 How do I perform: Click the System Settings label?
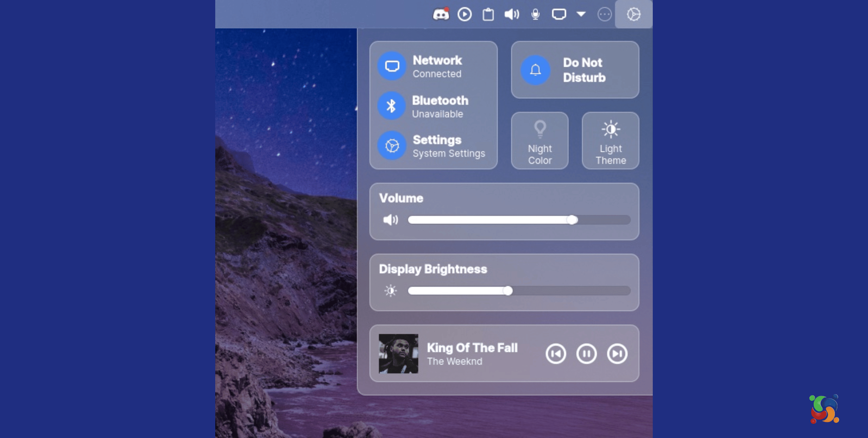pyautogui.click(x=449, y=153)
